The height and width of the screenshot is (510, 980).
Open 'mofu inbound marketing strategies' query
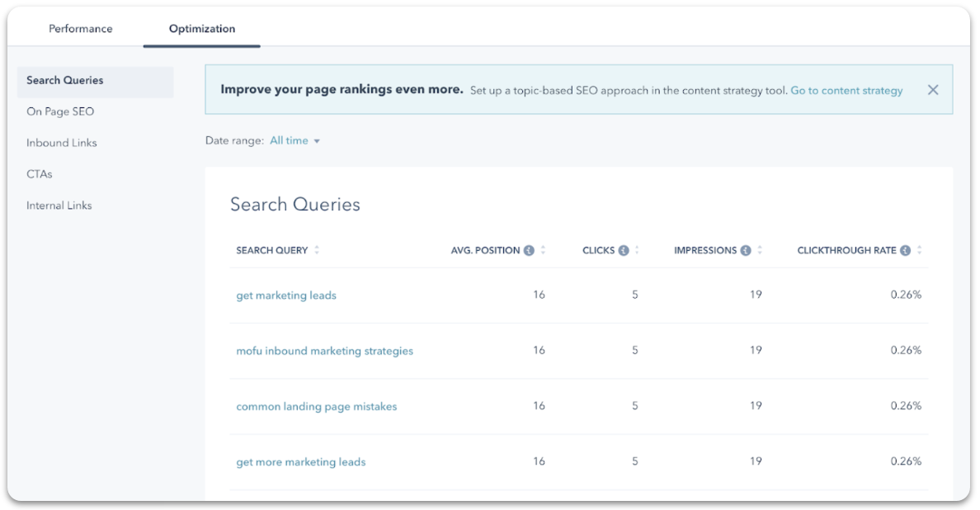pyautogui.click(x=324, y=351)
